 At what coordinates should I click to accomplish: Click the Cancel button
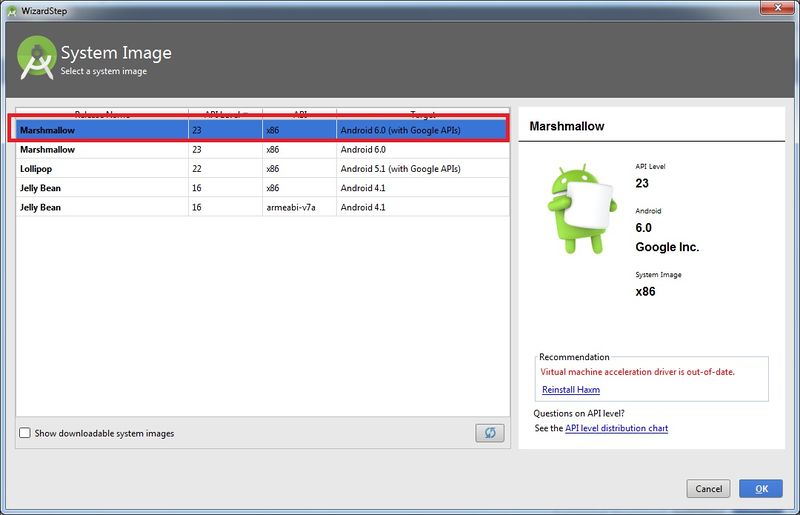pos(708,488)
